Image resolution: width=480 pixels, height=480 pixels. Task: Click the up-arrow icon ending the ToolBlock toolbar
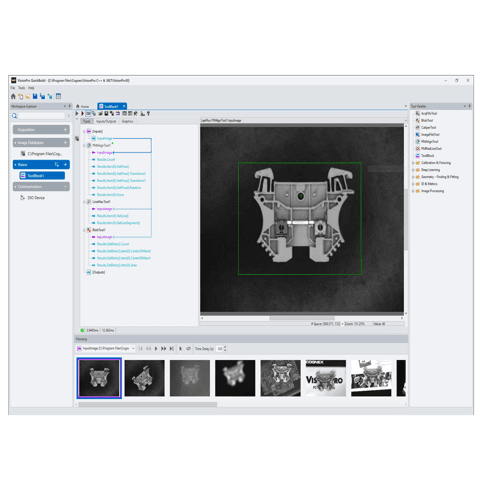148,114
